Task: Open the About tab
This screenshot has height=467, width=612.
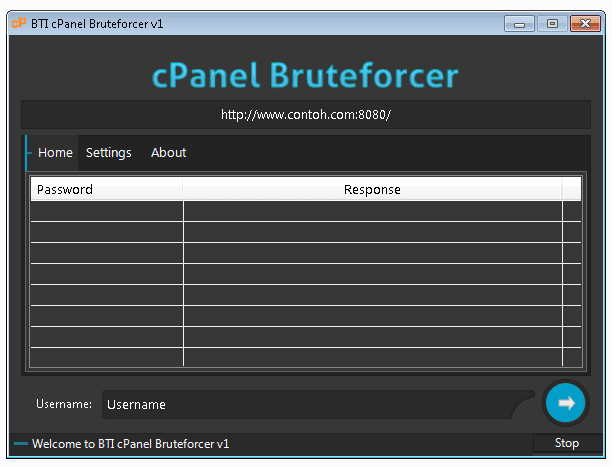Action: tap(168, 153)
